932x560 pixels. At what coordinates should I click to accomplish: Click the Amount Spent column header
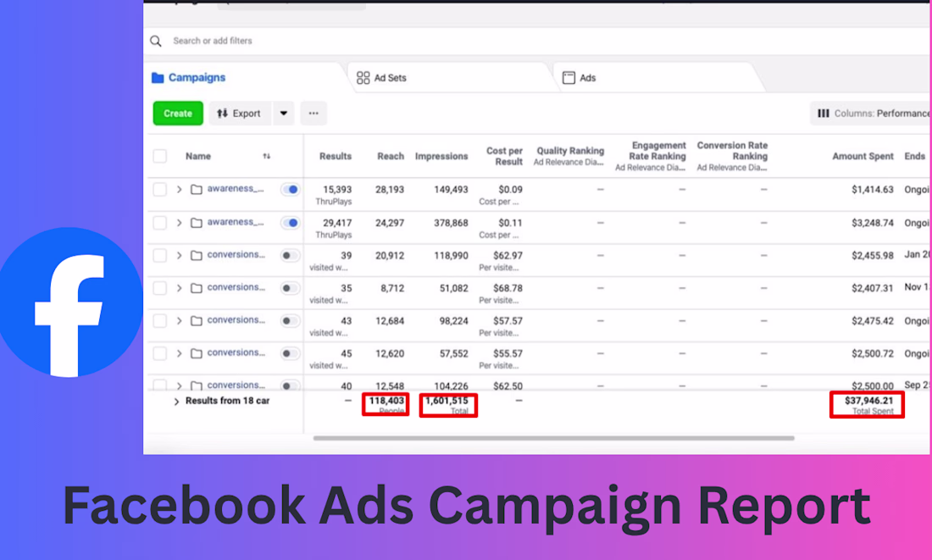(x=863, y=157)
